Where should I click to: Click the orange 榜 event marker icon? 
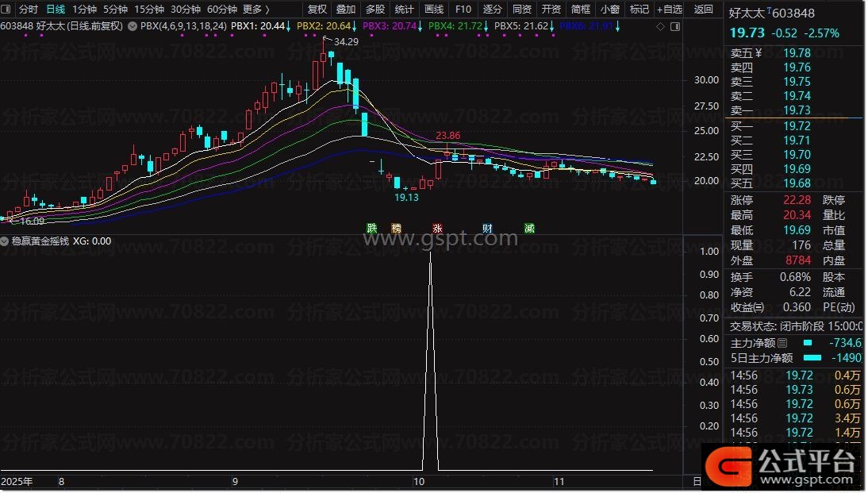click(x=396, y=228)
